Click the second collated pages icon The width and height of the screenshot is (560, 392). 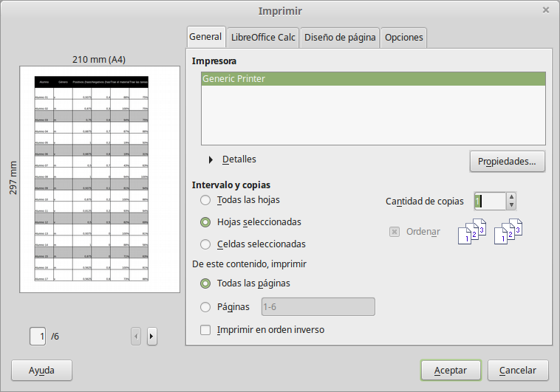tap(508, 231)
